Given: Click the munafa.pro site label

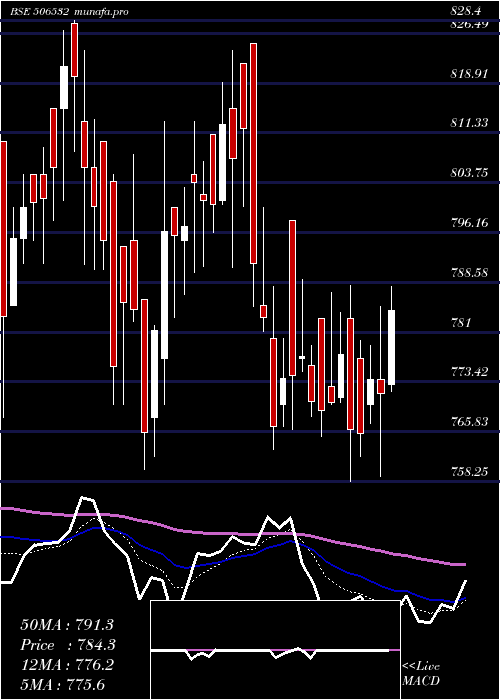Looking at the screenshot, I should (x=101, y=12).
